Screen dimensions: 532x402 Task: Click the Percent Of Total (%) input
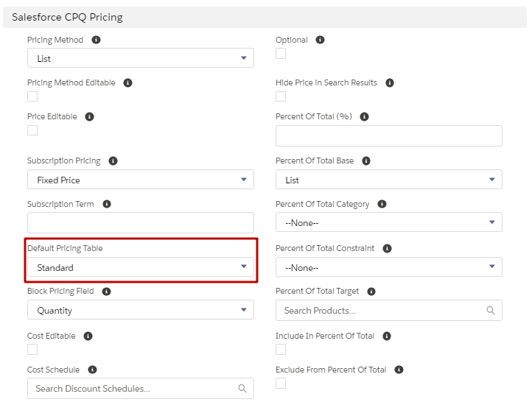389,136
